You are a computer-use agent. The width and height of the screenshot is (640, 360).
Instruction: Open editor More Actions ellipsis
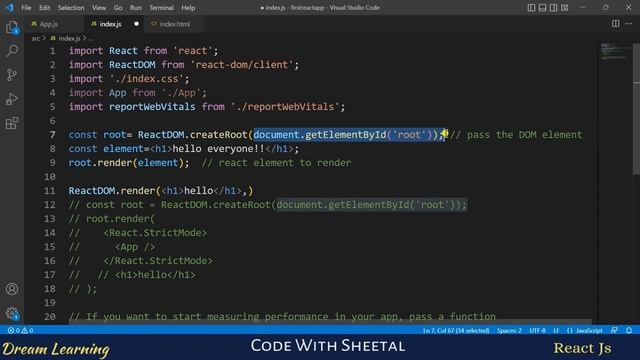[629, 24]
